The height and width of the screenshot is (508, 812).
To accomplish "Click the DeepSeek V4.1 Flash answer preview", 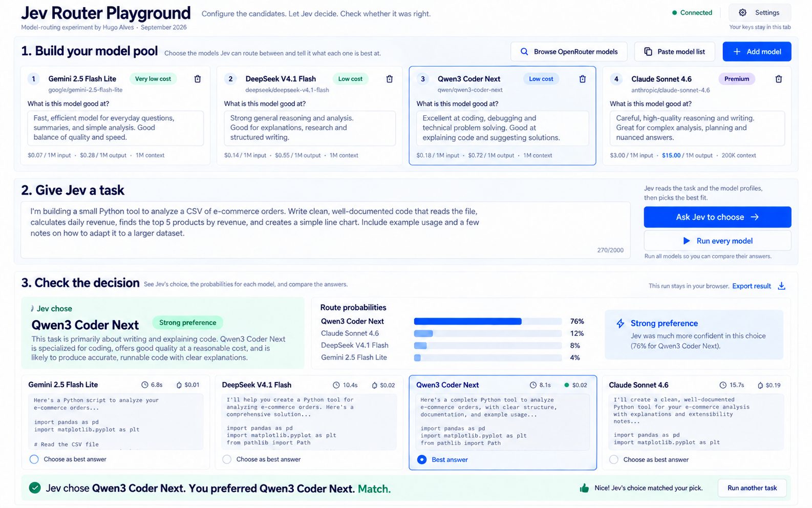I will click(x=309, y=421).
